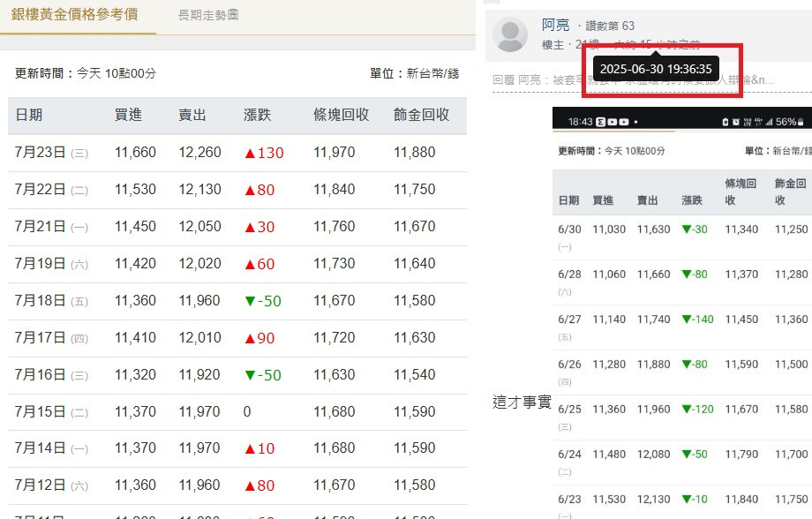
Task: Click the 6/27 date in phone screenshot
Action: tap(569, 320)
